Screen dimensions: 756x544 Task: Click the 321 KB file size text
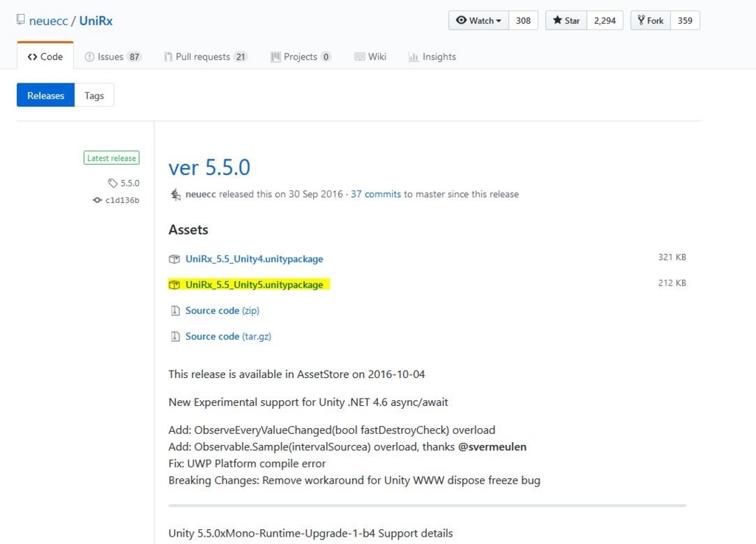(x=672, y=257)
